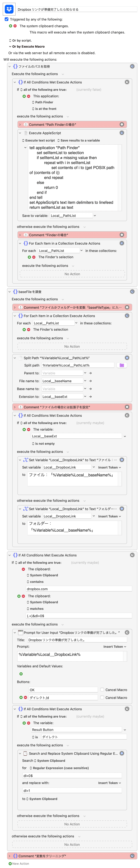Image resolution: width=140 pixels, height=868 pixels.
Task: Check Cancel Macro for the OK button
Action: 102,690
